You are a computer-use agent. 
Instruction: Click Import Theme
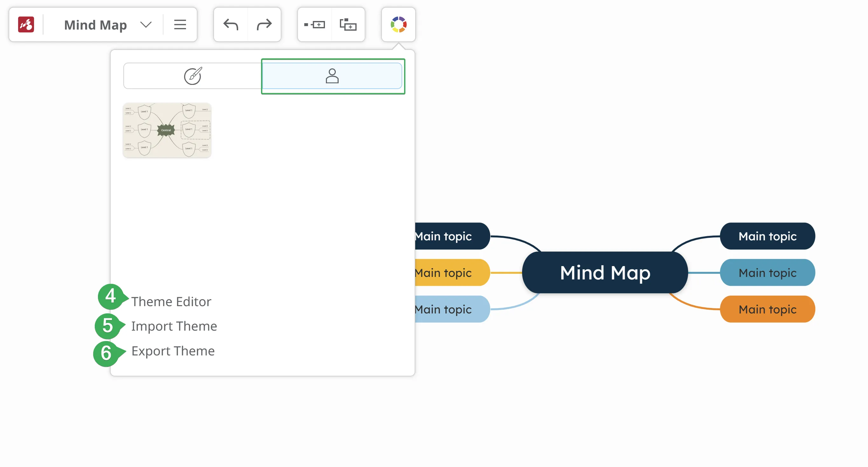pyautogui.click(x=174, y=326)
